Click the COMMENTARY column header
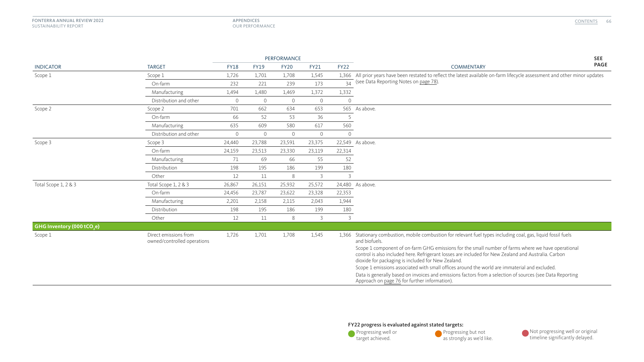The width and height of the screenshot is (644, 362). 468,67
